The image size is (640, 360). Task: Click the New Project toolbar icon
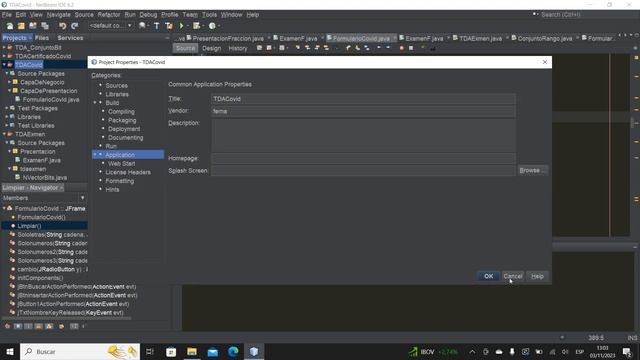(x=21, y=26)
